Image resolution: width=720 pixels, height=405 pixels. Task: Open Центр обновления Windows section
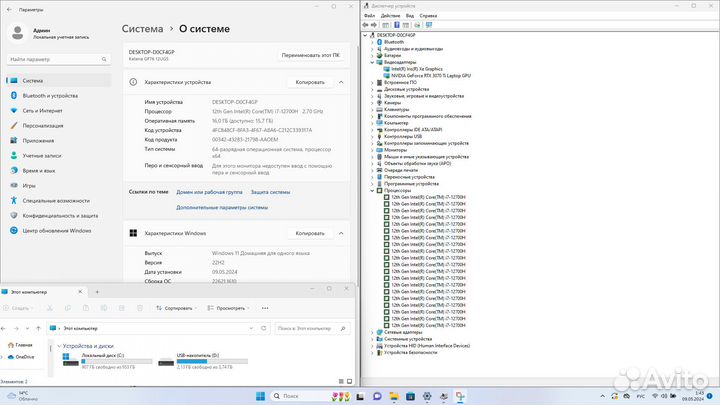click(58, 230)
